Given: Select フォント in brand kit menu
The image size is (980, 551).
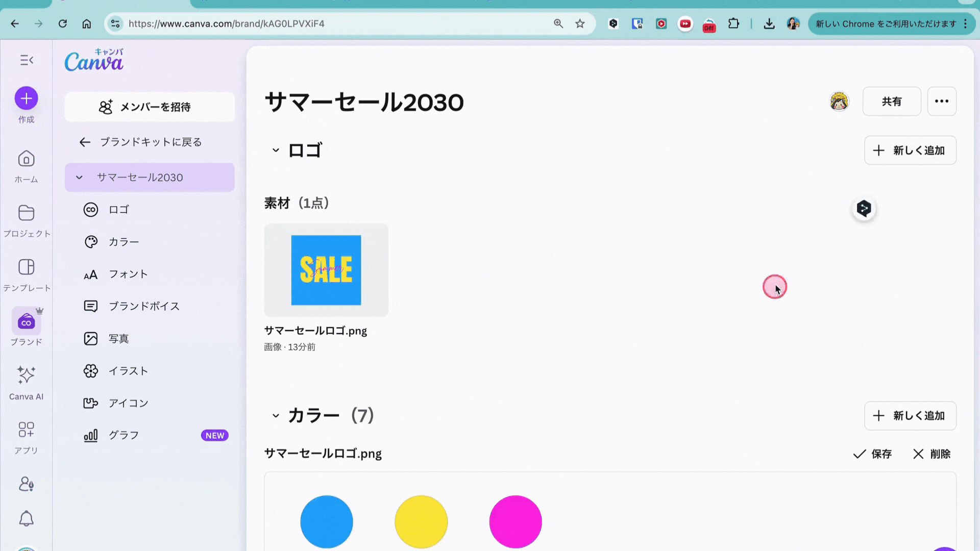Looking at the screenshot, I should (x=128, y=274).
